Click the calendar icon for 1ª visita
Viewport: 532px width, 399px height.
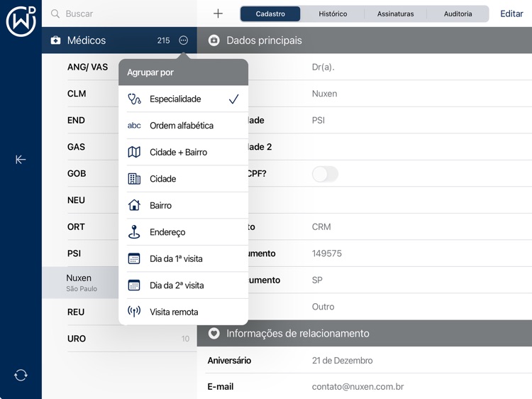[134, 258]
